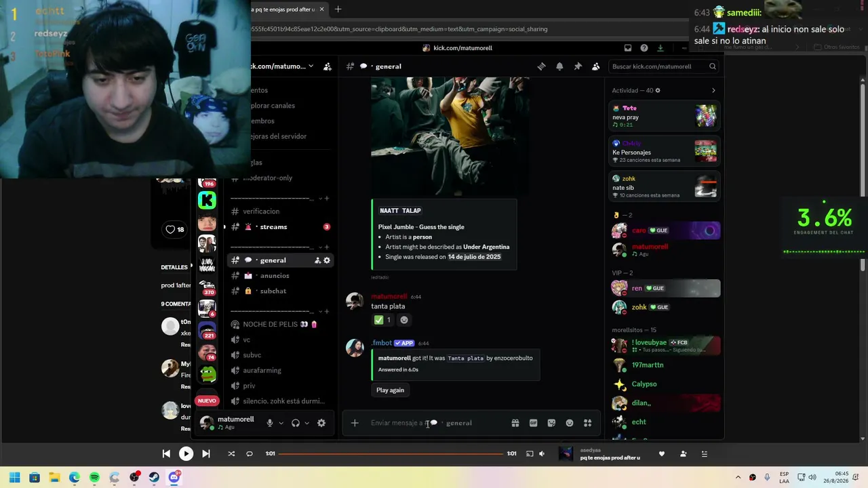
Task: Open the Discord threads icon
Action: tap(541, 66)
